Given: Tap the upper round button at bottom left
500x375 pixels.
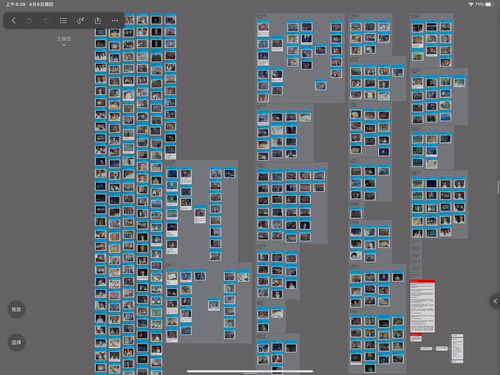Looking at the screenshot, I should pyautogui.click(x=16, y=309).
